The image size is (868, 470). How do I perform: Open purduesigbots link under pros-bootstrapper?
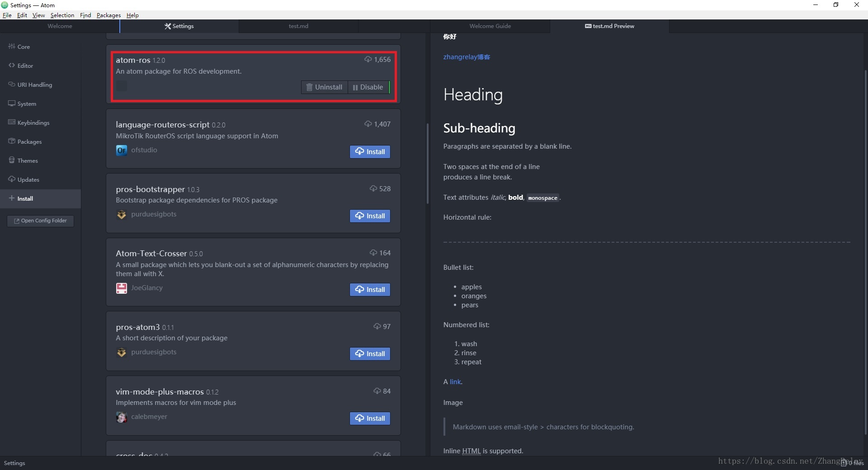[154, 214]
